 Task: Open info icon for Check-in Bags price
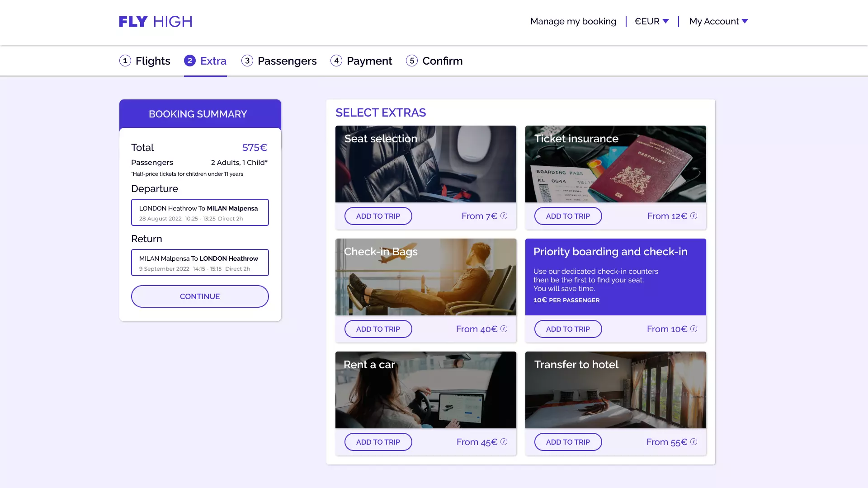[504, 329]
